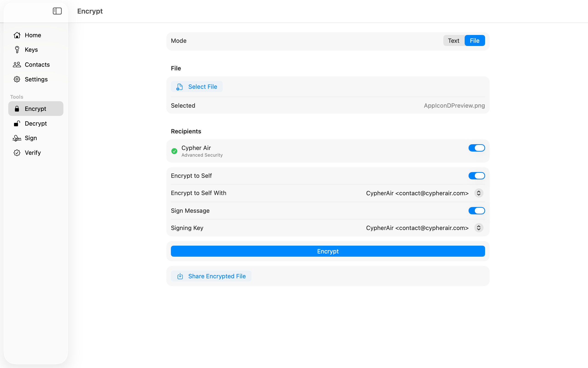Image resolution: width=588 pixels, height=368 pixels.
Task: Select the Sign tool
Action: pyautogui.click(x=31, y=138)
